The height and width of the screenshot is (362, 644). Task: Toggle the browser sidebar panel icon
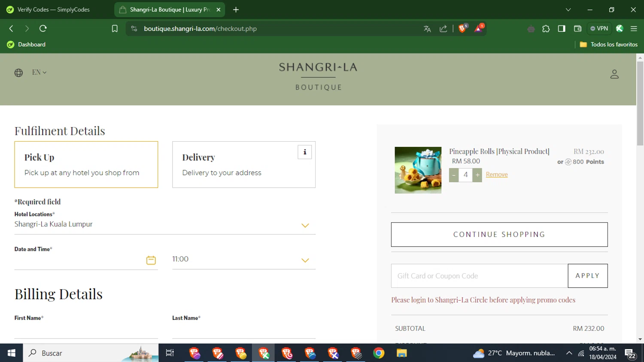562,29
